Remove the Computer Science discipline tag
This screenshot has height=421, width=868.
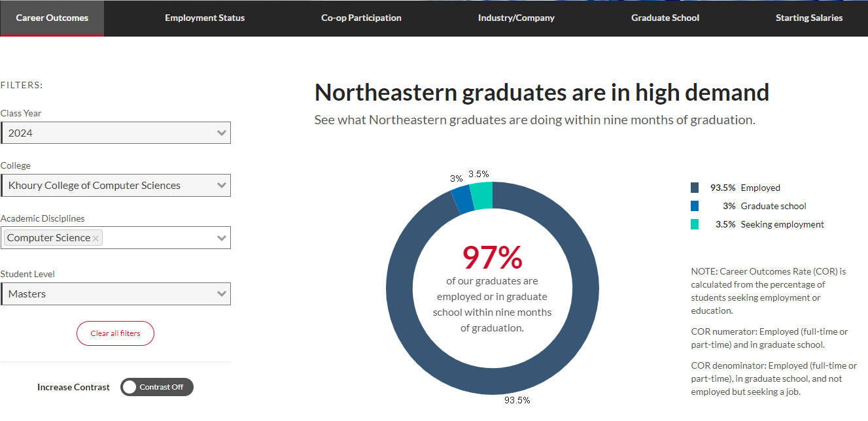pyautogui.click(x=95, y=239)
